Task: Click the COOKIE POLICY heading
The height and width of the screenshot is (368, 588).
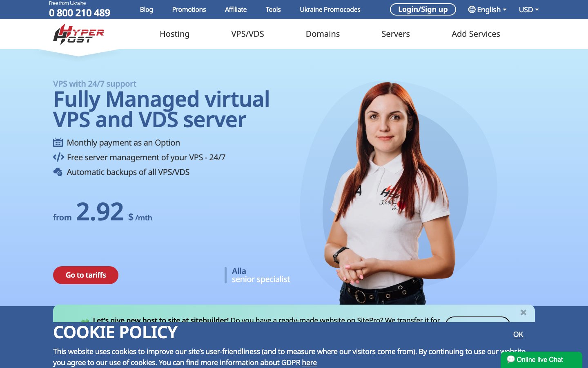Action: (115, 332)
